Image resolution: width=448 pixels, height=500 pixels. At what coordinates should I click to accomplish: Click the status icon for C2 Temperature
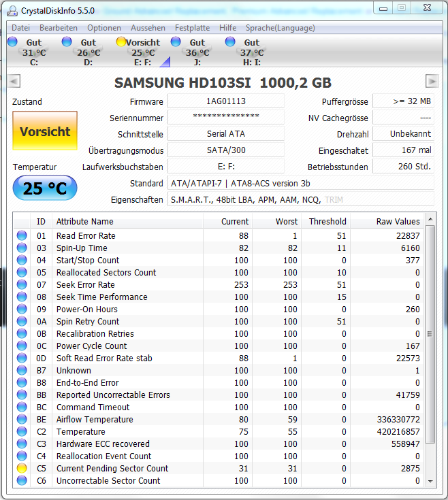point(22,431)
